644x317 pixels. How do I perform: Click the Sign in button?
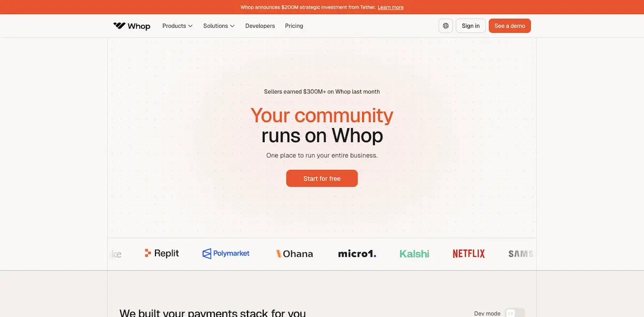tap(470, 26)
